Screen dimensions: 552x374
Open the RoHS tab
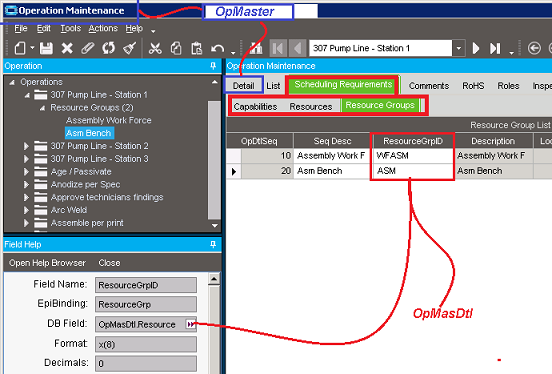[473, 86]
